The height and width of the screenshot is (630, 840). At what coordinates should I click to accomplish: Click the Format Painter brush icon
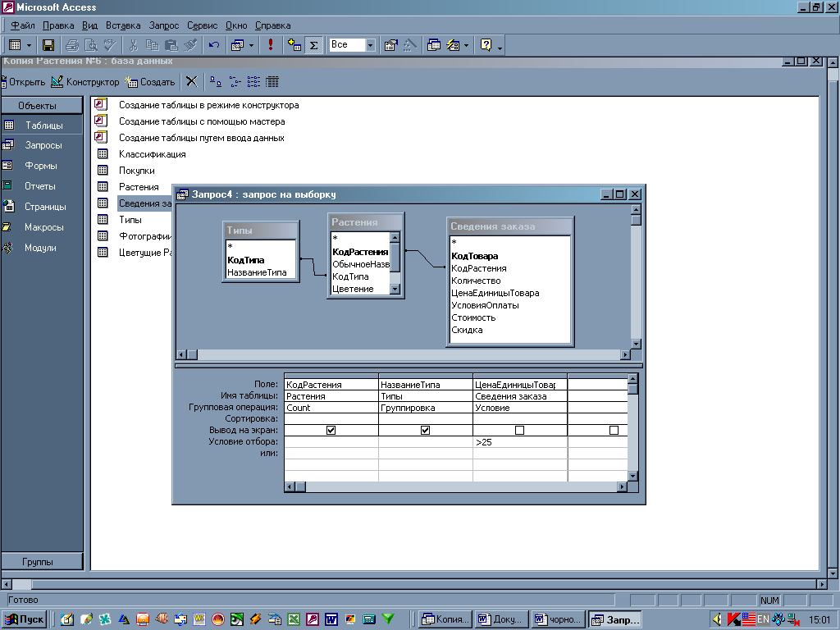pos(190,45)
